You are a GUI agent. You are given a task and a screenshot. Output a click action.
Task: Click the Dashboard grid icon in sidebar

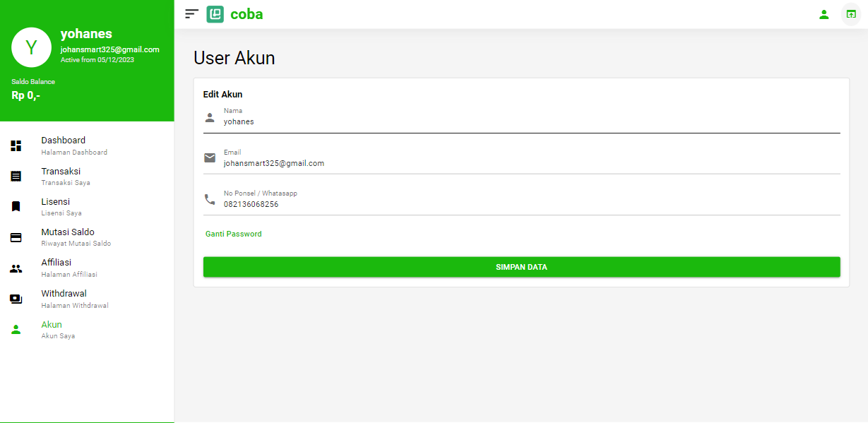(16, 145)
